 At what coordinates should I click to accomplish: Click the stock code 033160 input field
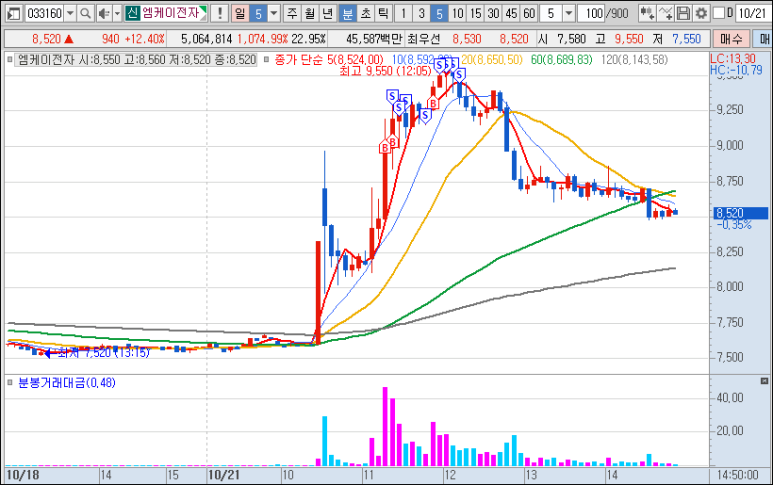coord(44,13)
